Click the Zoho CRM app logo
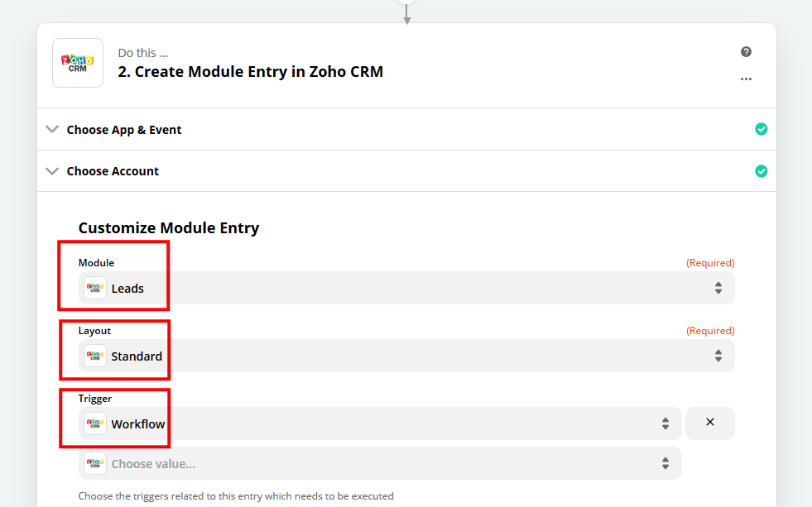 [78, 63]
